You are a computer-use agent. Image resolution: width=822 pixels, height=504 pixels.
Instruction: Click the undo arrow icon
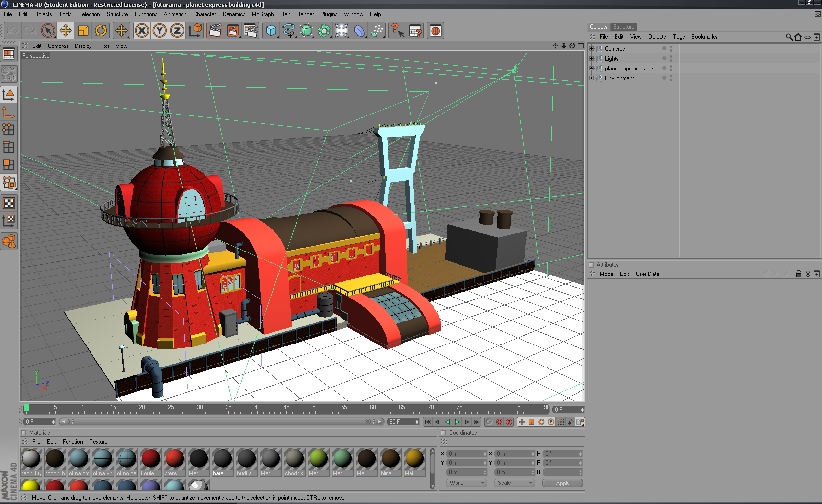pyautogui.click(x=12, y=31)
